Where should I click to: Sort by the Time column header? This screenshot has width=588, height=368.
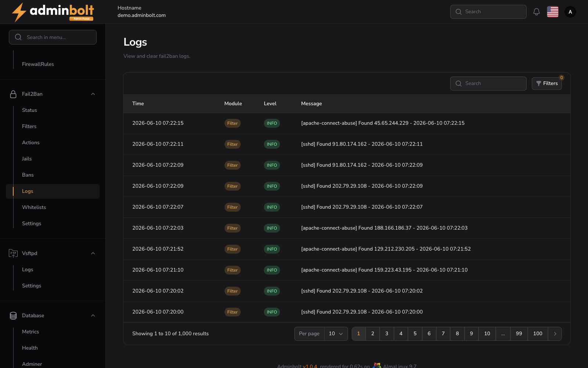(x=138, y=104)
